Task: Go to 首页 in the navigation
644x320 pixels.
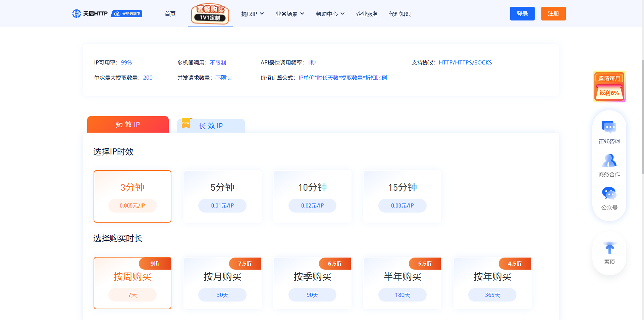Action: click(170, 14)
